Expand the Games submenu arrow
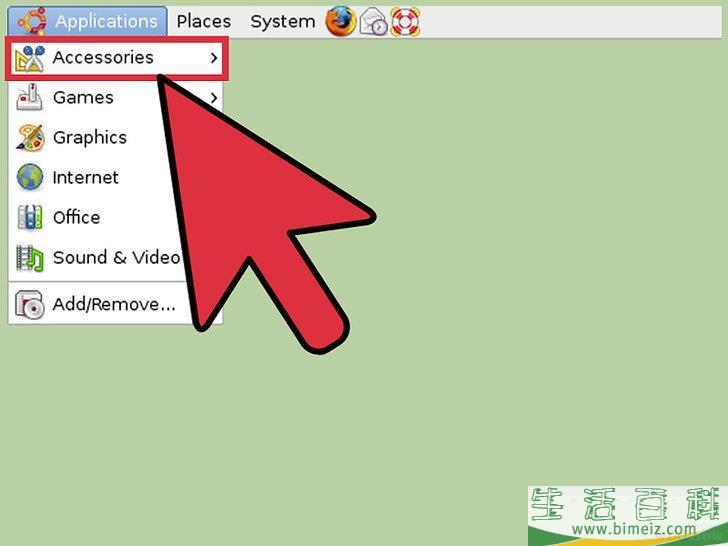Viewport: 728px width, 546px height. [214, 98]
